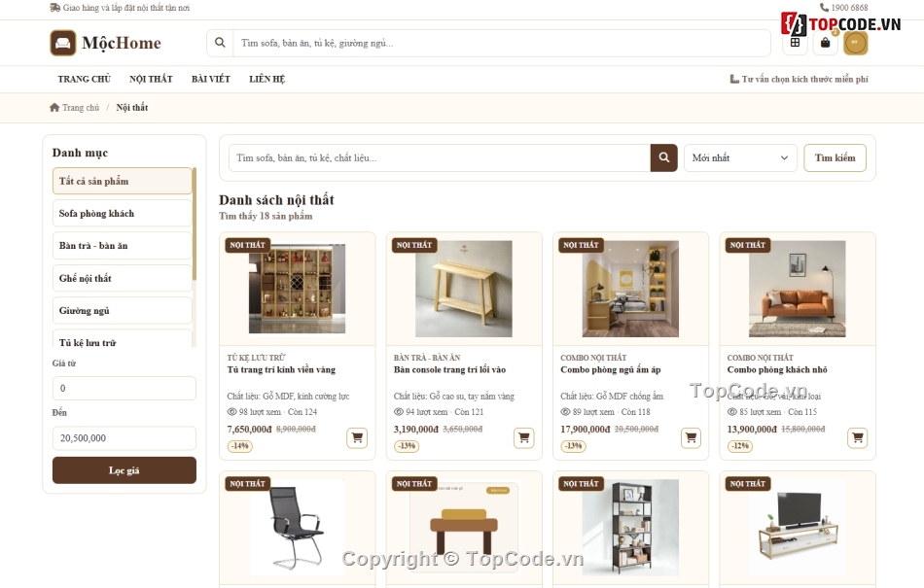Click the Lọc giá button

point(124,470)
